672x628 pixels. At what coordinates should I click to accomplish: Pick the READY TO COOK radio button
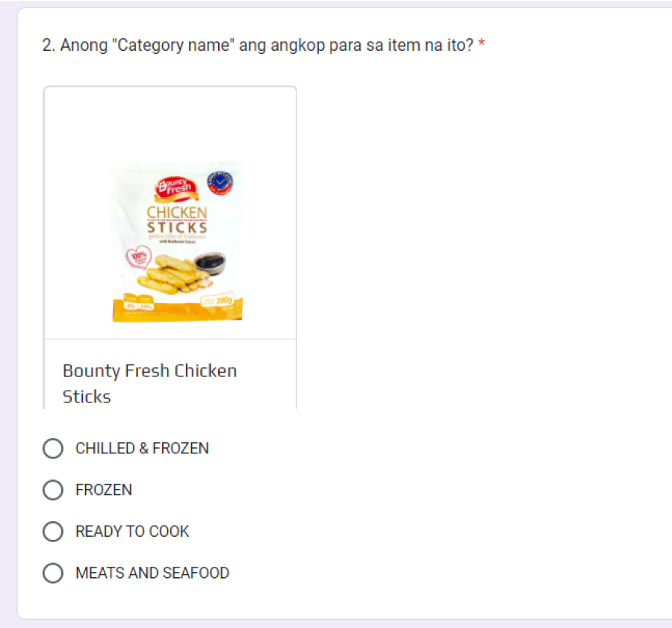point(53,532)
